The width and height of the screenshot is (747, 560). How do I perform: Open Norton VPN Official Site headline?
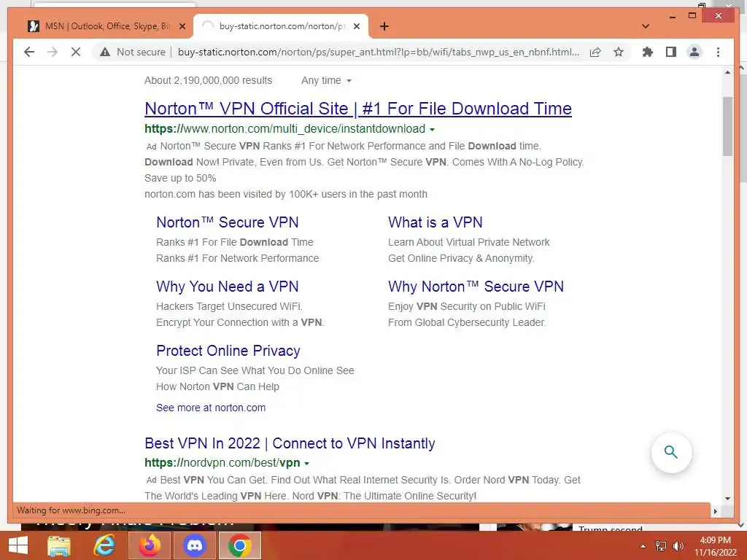pos(357,109)
